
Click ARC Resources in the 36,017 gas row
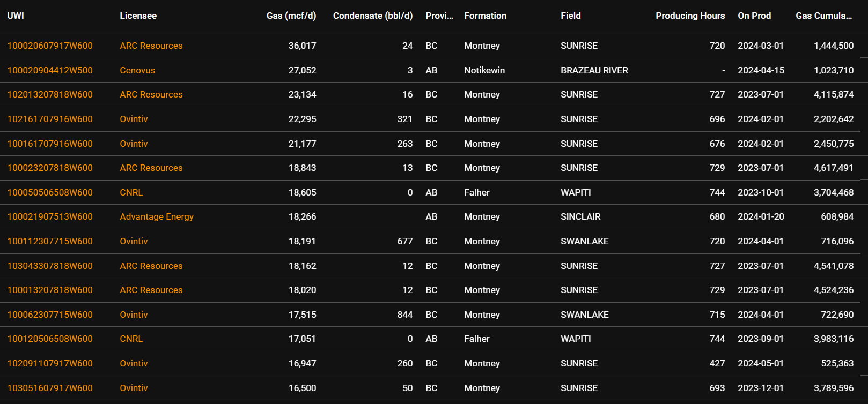pyautogui.click(x=151, y=46)
